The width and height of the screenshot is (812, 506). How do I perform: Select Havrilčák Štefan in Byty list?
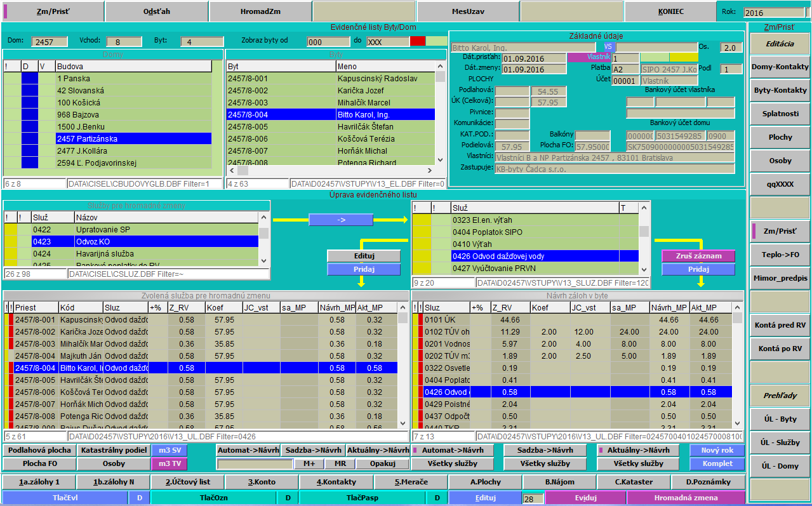click(331, 127)
